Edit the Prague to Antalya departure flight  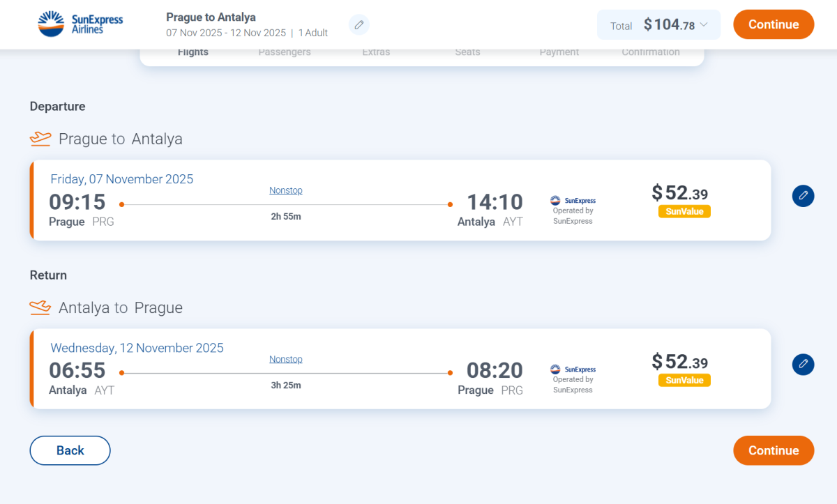click(x=803, y=195)
